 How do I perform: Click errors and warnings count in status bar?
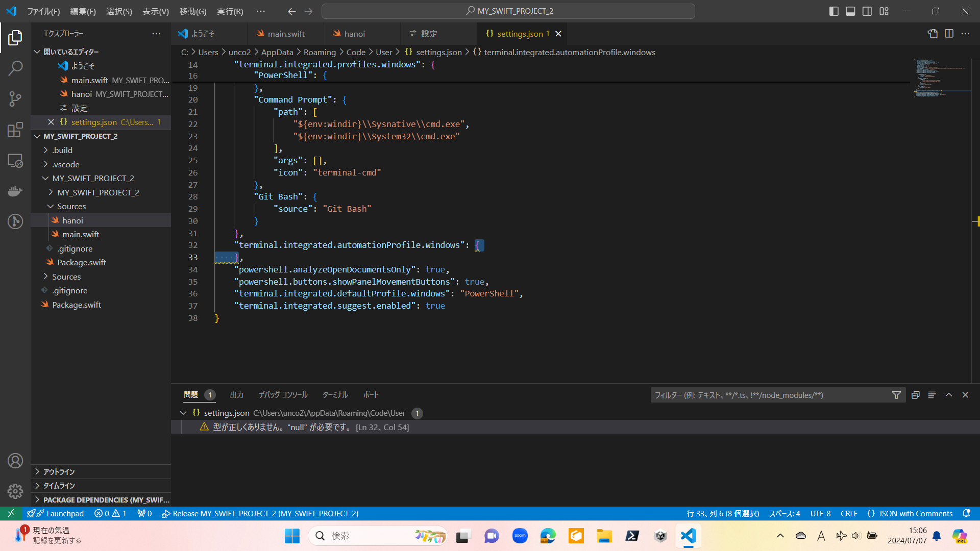(110, 513)
